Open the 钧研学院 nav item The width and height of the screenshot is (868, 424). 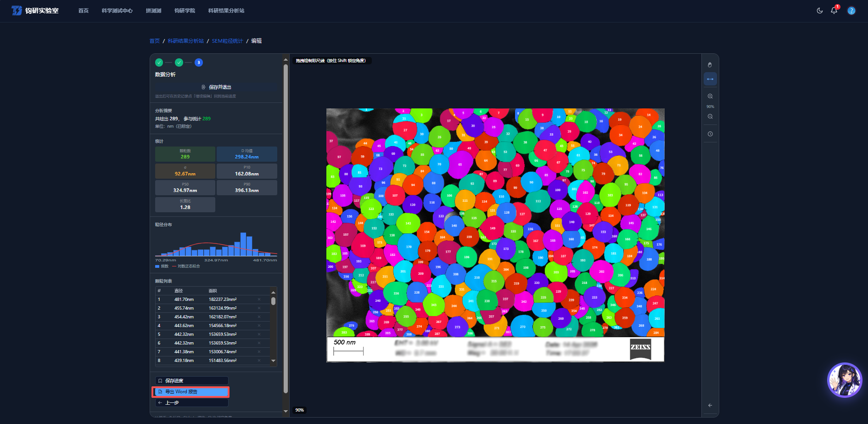click(x=185, y=11)
